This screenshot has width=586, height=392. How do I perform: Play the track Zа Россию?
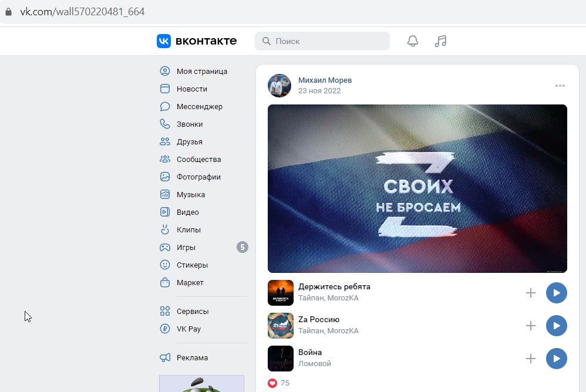click(x=557, y=326)
